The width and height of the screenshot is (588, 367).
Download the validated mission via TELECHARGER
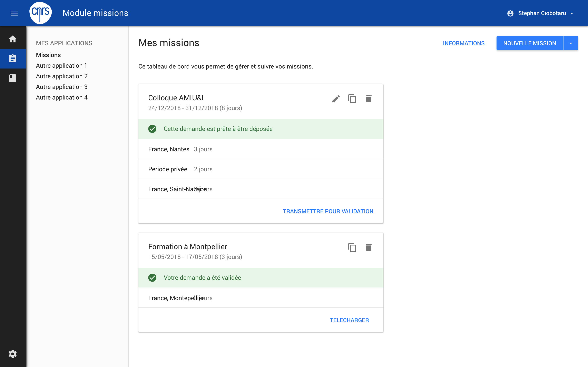(x=349, y=320)
